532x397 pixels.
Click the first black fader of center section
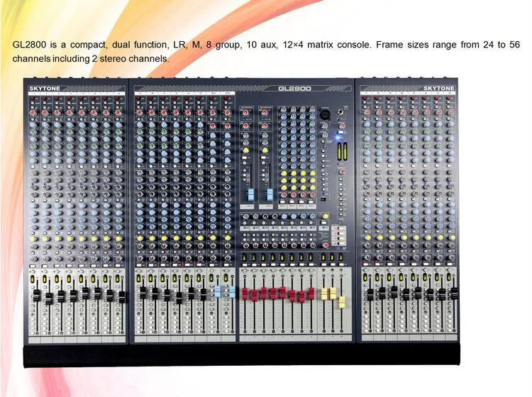[143, 293]
